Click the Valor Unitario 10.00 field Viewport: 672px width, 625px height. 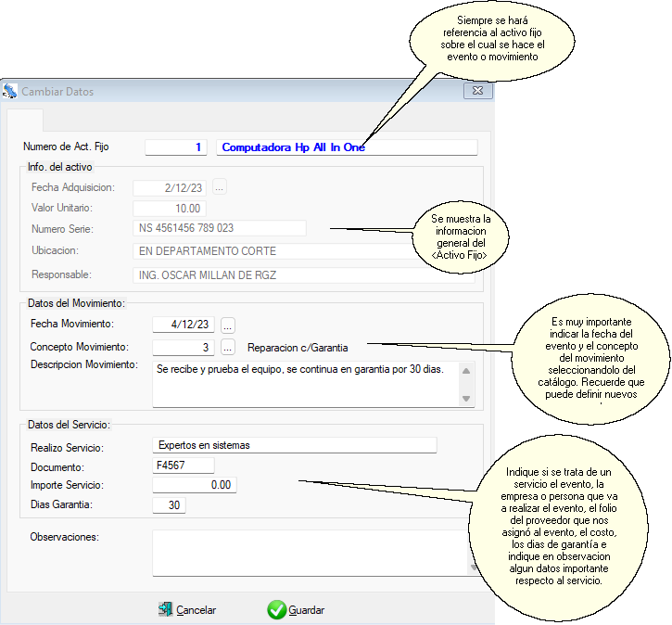(x=170, y=209)
